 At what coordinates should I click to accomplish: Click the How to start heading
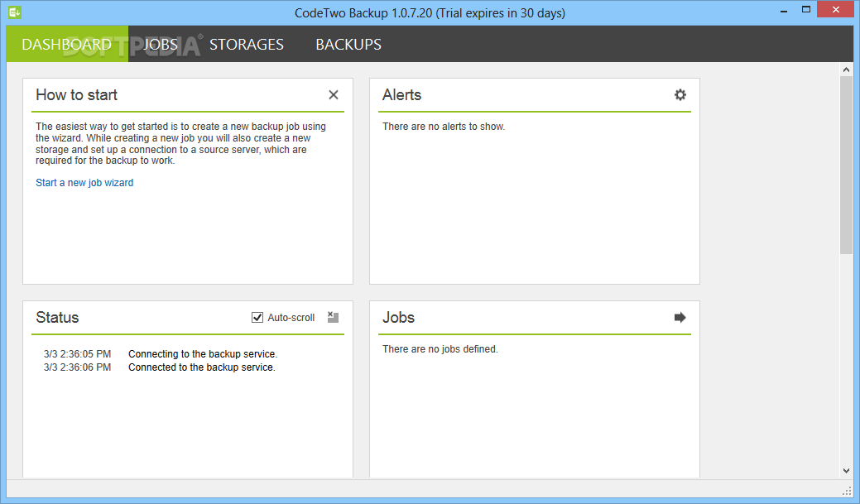pyautogui.click(x=77, y=95)
